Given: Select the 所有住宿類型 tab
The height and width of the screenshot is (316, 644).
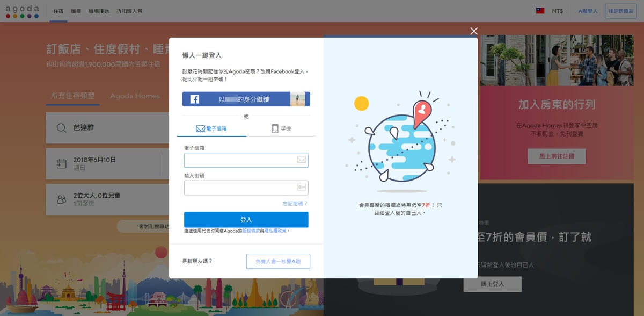Looking at the screenshot, I should tap(72, 96).
